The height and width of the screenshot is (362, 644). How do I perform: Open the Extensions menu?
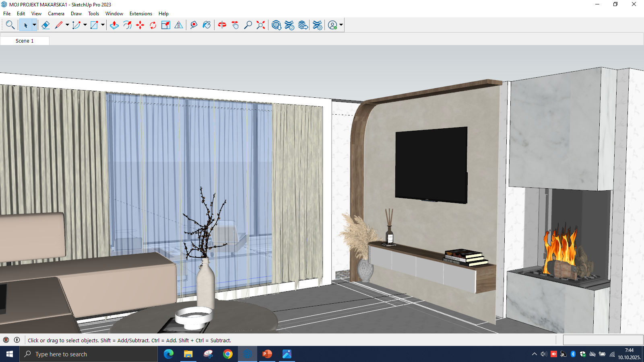click(x=140, y=14)
